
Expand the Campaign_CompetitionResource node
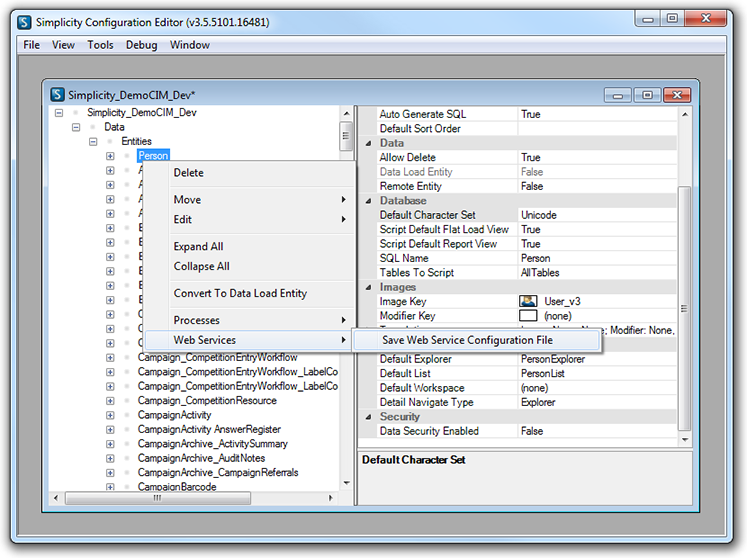111,401
